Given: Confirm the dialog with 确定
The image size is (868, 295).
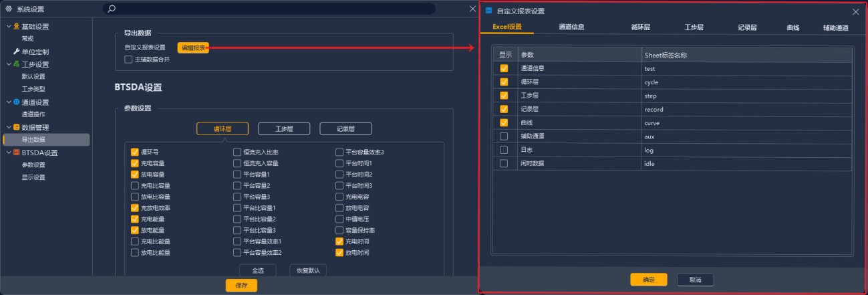Looking at the screenshot, I should point(648,280).
